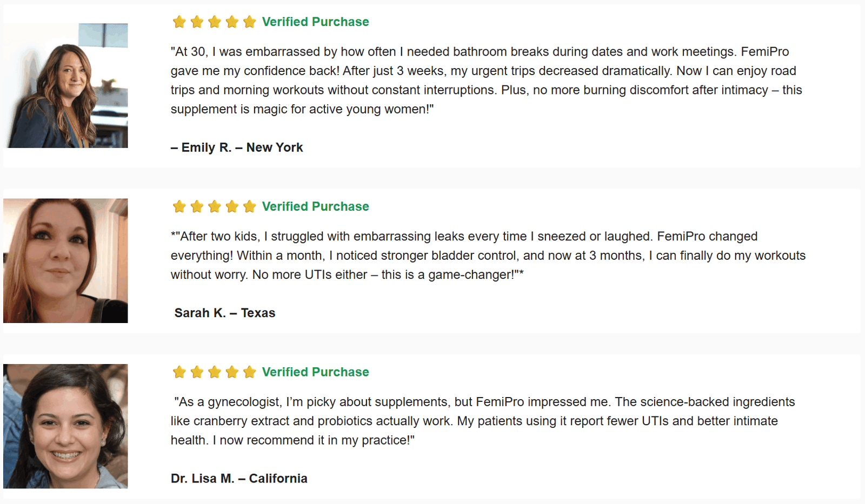Click the testimonial text beginning "After two kids"
This screenshot has width=865, height=504.
point(487,256)
